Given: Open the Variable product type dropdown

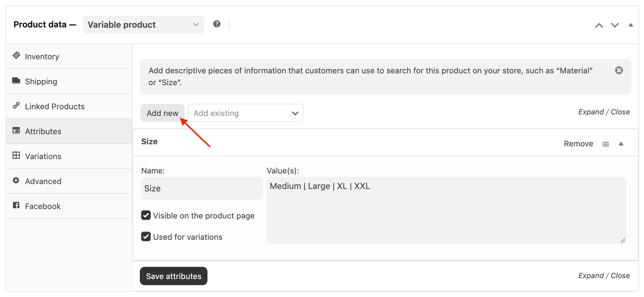Looking at the screenshot, I should click(143, 25).
